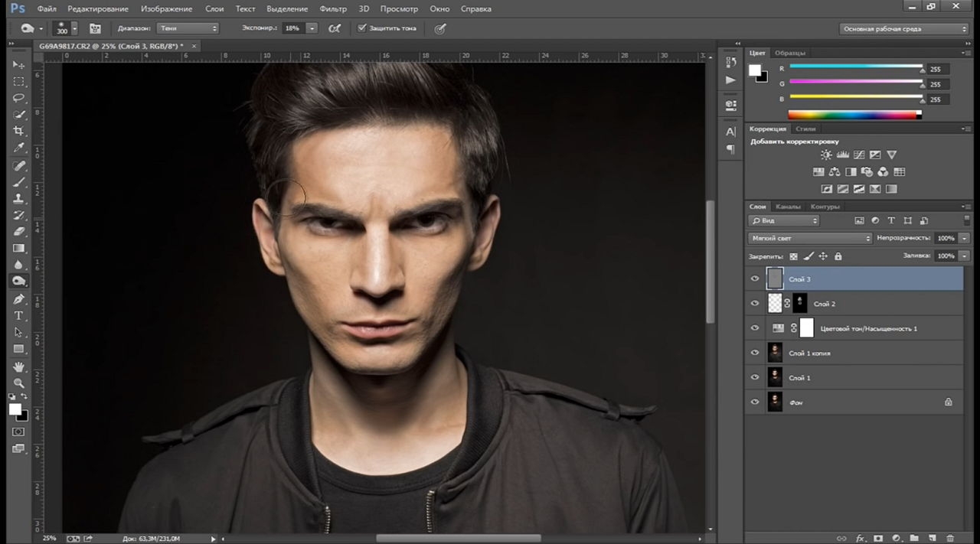Open the Основная рабочая среда workspace dropdown
This screenshot has height=544, width=980.
(x=904, y=29)
